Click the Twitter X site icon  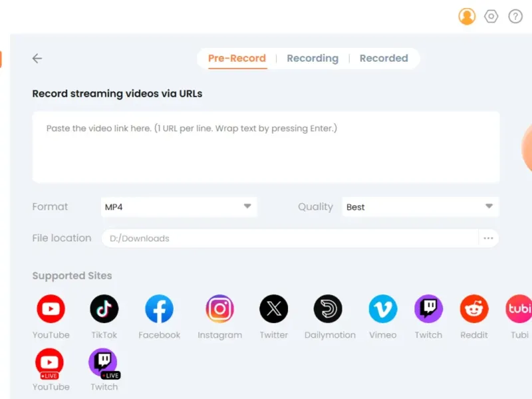(274, 309)
